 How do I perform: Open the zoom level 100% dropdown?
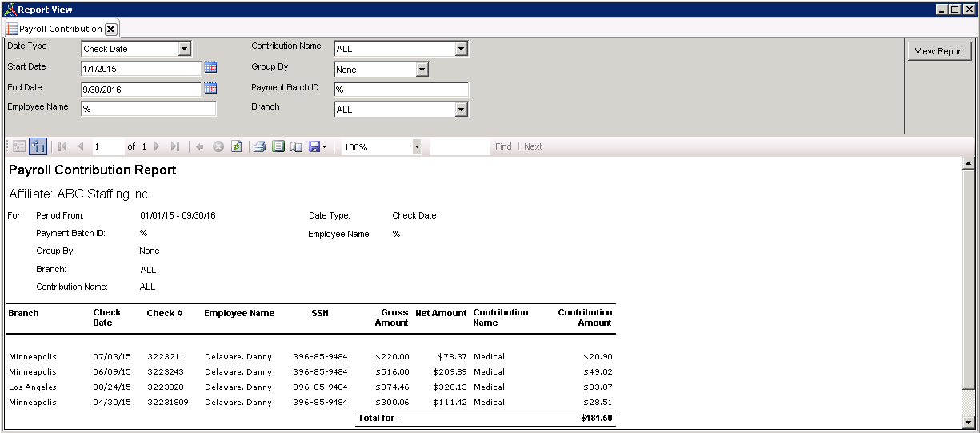click(416, 147)
